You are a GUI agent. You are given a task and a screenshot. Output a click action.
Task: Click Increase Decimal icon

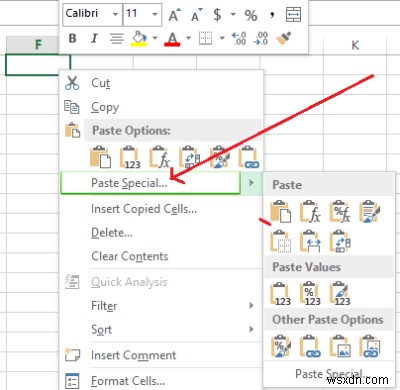click(x=239, y=39)
